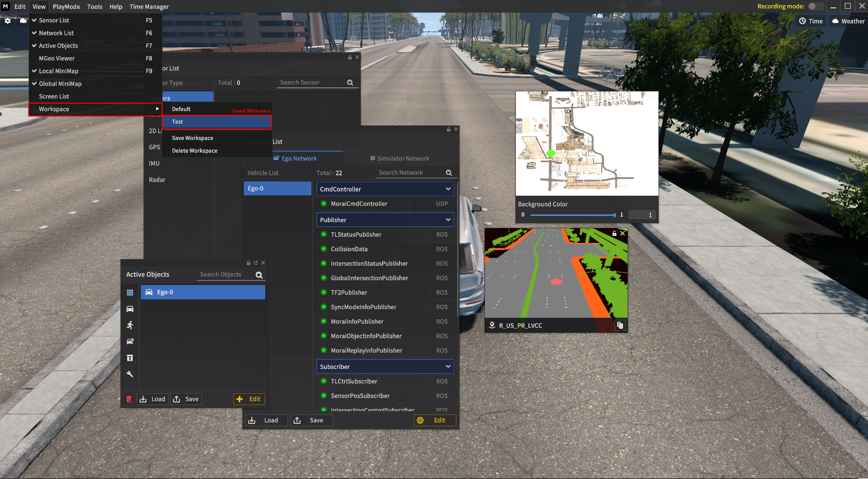Click the pedestrian icon in Active Objects sidebar
The height and width of the screenshot is (479, 868).
tap(130, 325)
